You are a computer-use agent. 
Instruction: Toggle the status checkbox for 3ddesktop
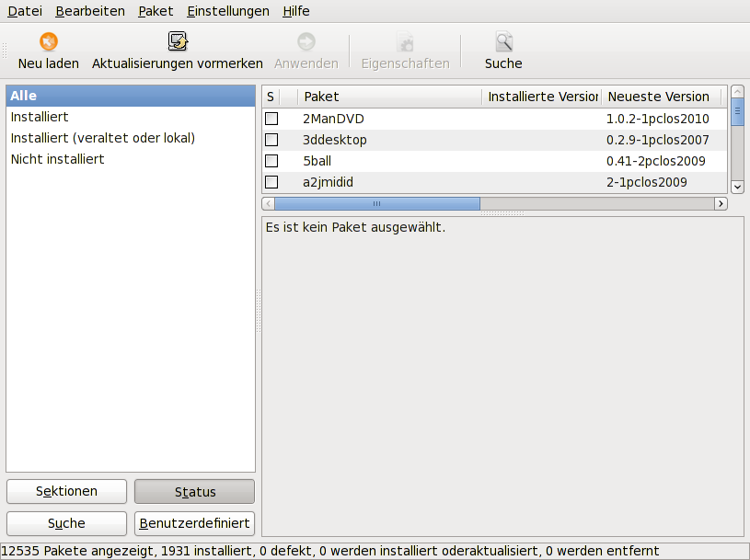click(271, 140)
